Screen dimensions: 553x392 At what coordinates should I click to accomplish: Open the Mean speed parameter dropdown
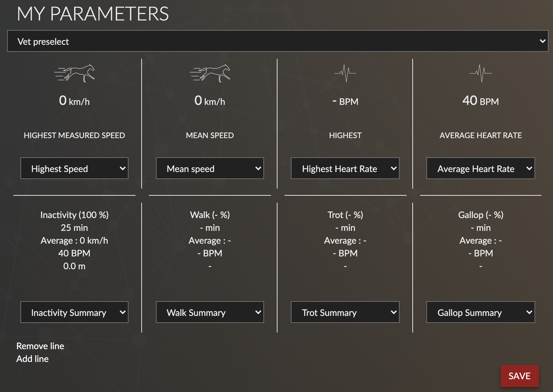(210, 169)
